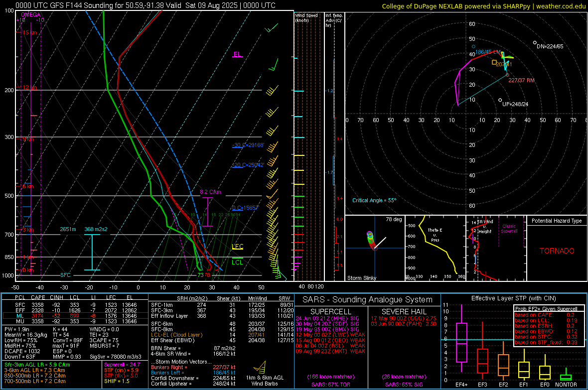This screenshot has width=588, height=390.
Task: Click the 2651m effective inflow height label
Action: [x=68, y=229]
